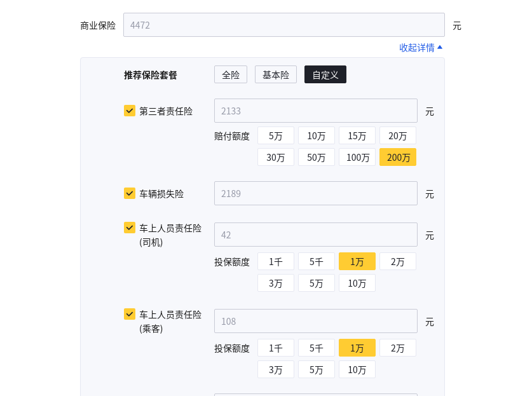Set passenger coverage to 5万
Screen dimensions: 532x396
[x=317, y=370]
